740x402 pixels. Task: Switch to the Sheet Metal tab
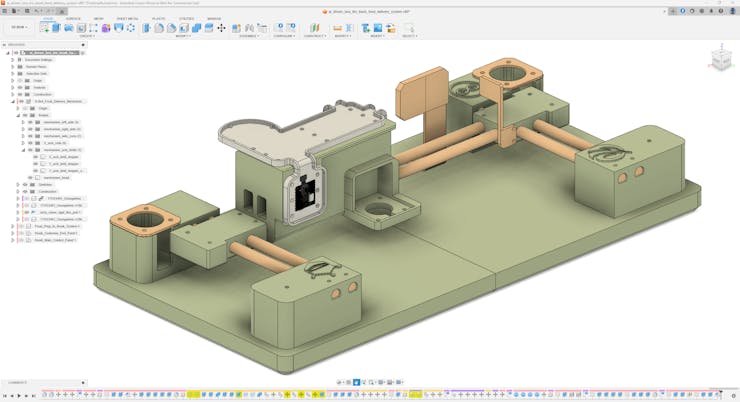(x=127, y=18)
